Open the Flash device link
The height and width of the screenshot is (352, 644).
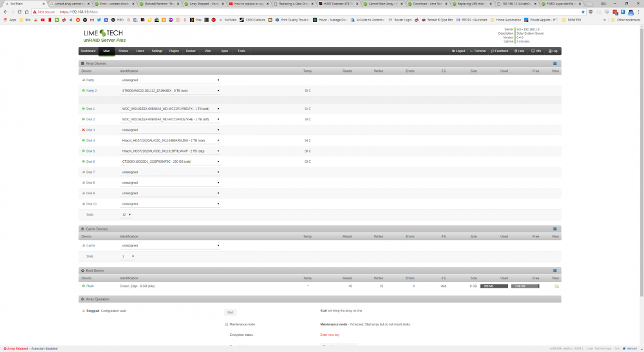[x=90, y=286]
